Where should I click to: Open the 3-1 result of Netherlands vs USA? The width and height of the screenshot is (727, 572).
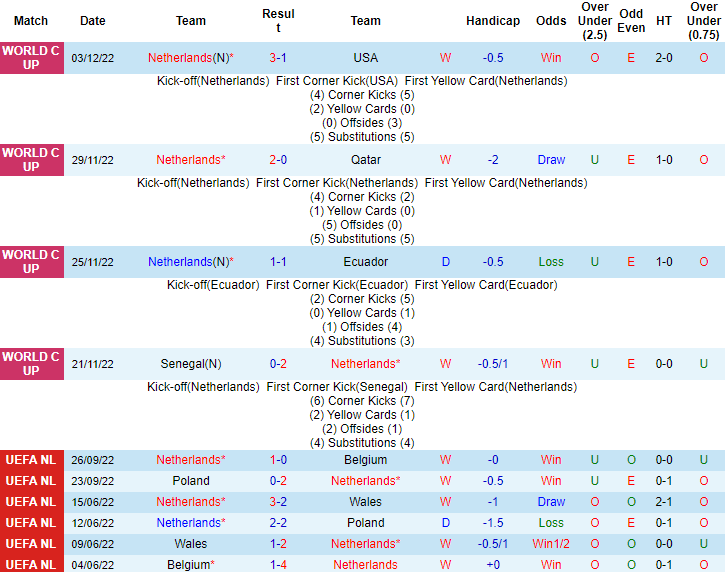click(278, 58)
